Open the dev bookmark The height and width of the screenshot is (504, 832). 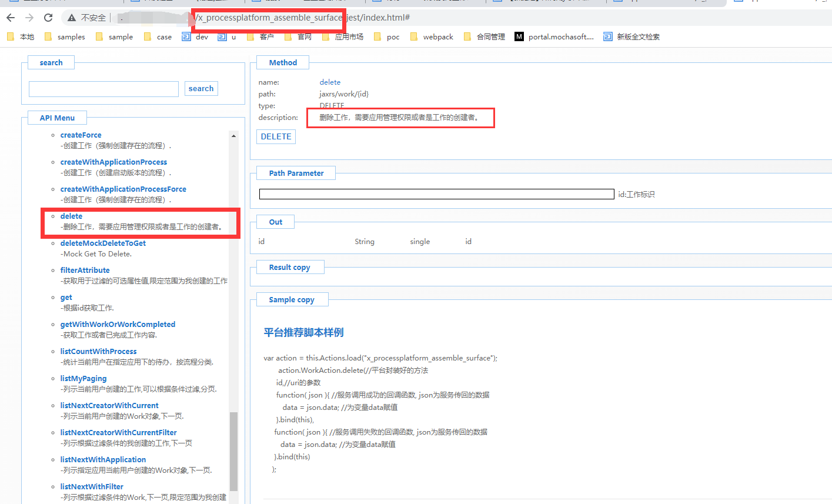click(195, 36)
